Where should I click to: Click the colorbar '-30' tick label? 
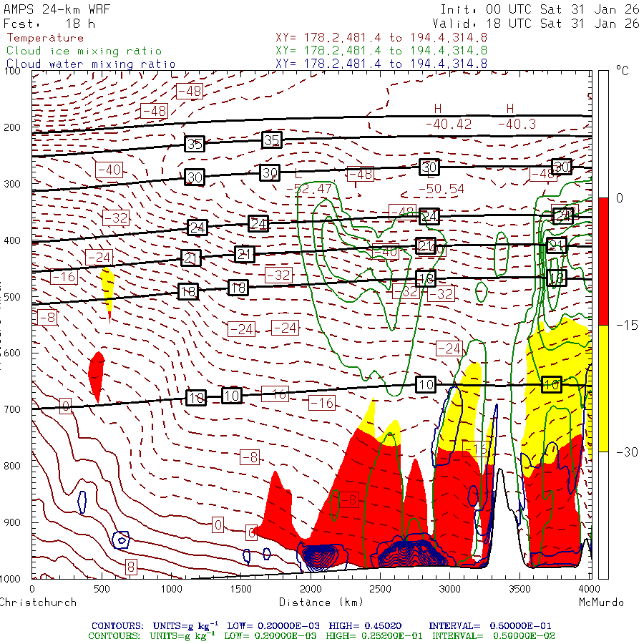tap(627, 452)
